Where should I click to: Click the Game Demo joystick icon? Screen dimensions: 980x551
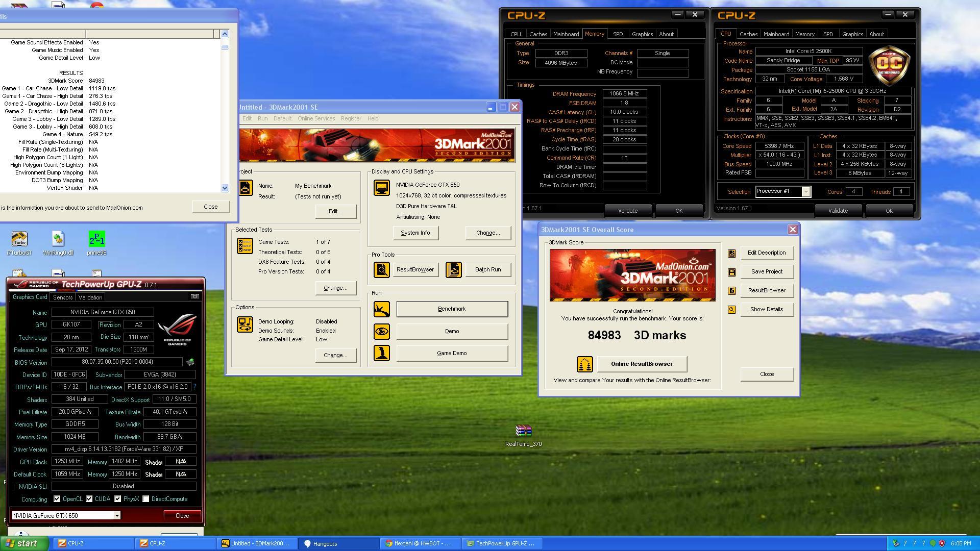(381, 353)
